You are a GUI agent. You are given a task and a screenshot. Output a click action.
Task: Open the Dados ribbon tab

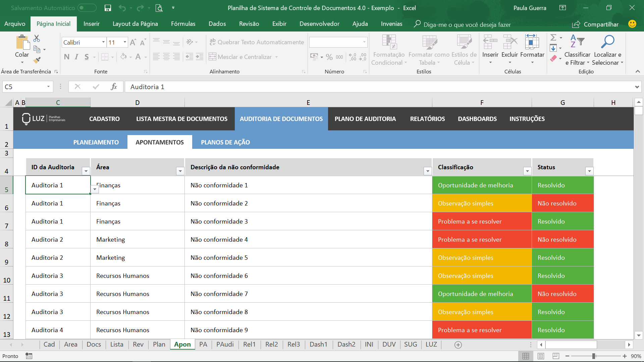point(217,24)
